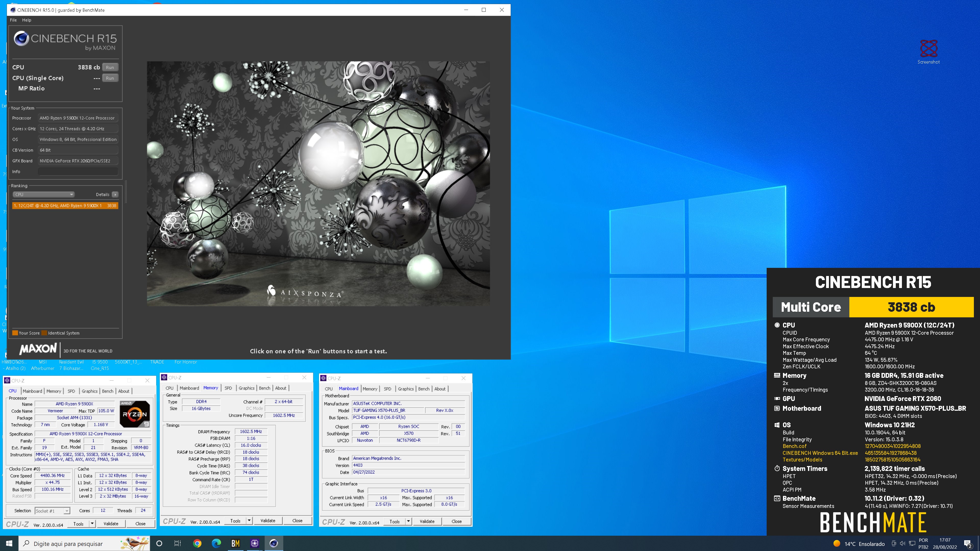Click Validate in CPU-Z Memory window
Screen dimensions: 980x551
tap(268, 521)
